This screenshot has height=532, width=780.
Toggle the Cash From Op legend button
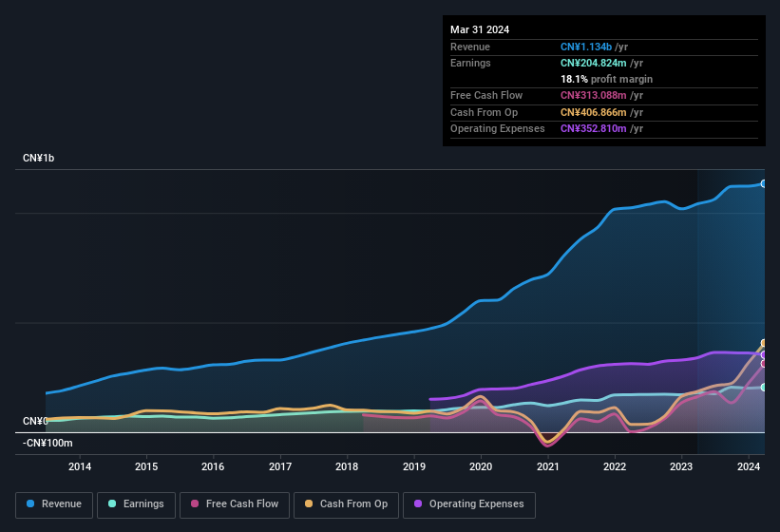pos(346,504)
